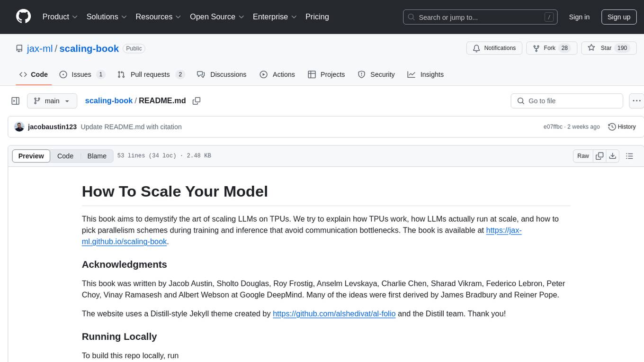This screenshot has height=362, width=644.
Task: Open the Raw file view
Action: 583,156
